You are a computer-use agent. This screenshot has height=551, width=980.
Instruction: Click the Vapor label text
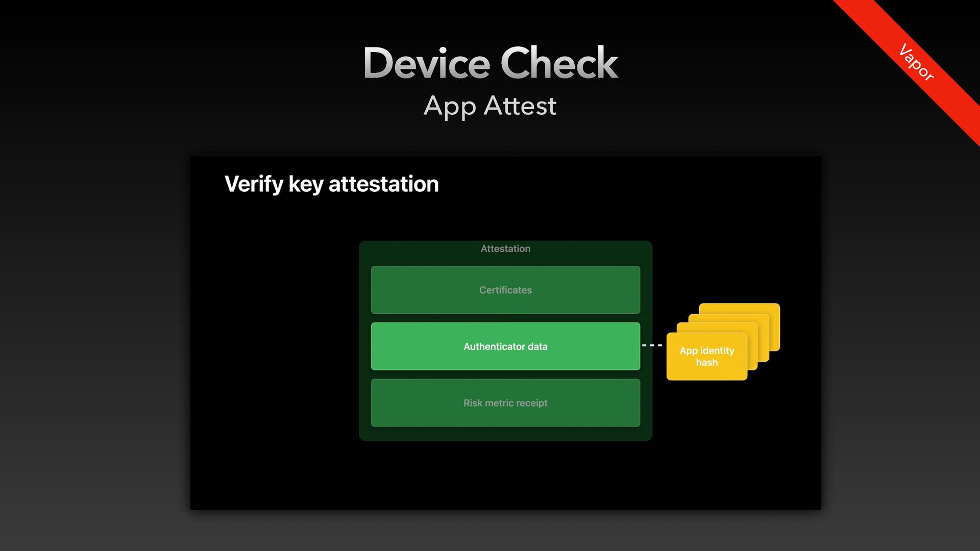[x=917, y=62]
